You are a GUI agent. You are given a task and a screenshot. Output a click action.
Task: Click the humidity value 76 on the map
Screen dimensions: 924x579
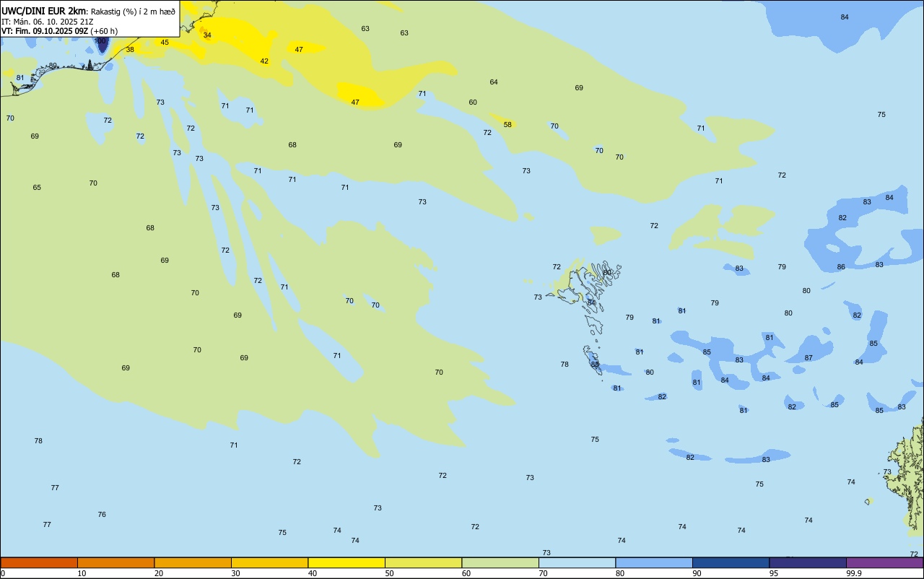102,515
